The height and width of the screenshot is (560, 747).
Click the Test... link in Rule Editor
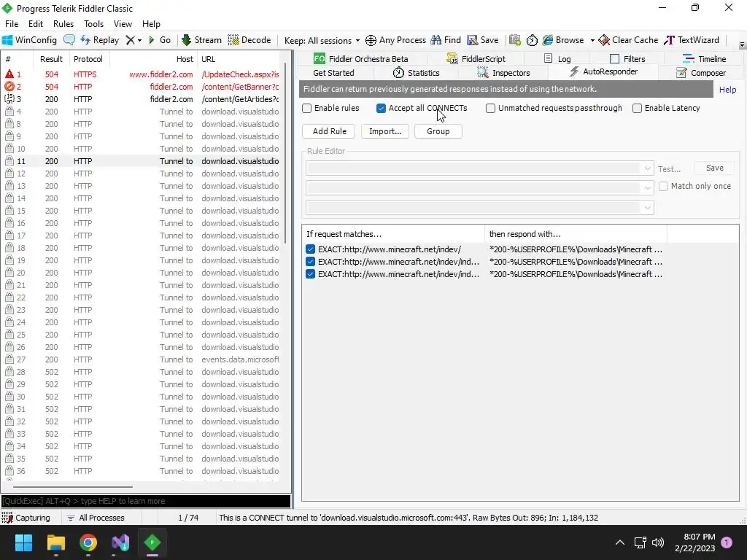tap(669, 169)
